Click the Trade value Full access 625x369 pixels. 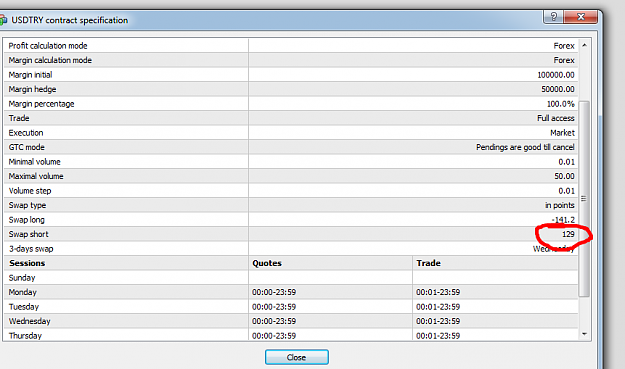click(556, 118)
